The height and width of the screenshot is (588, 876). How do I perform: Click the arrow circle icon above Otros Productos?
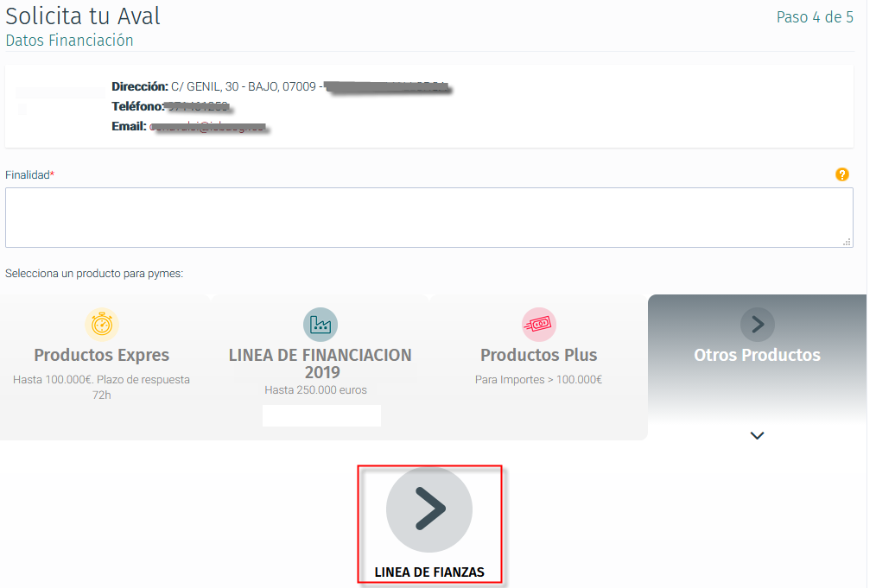pos(757,324)
